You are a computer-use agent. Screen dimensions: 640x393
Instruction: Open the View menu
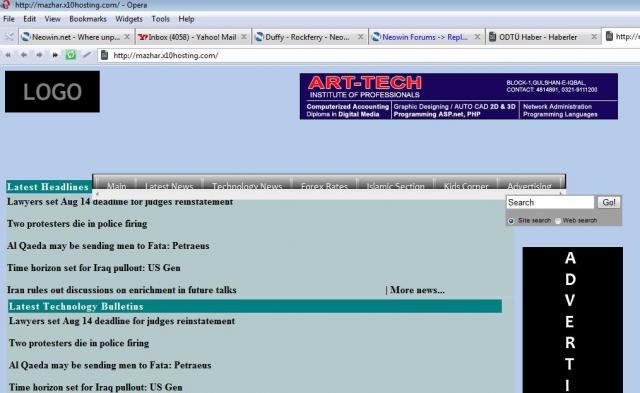tap(52, 19)
